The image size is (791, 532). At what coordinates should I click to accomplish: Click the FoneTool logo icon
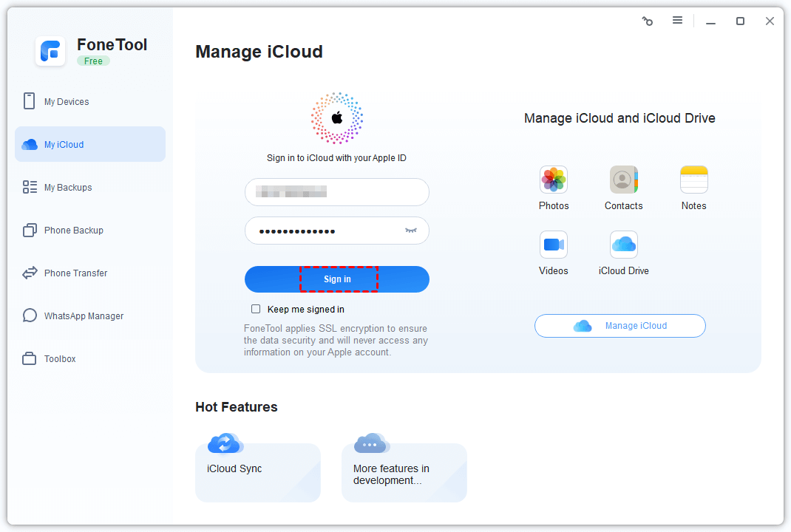50,51
